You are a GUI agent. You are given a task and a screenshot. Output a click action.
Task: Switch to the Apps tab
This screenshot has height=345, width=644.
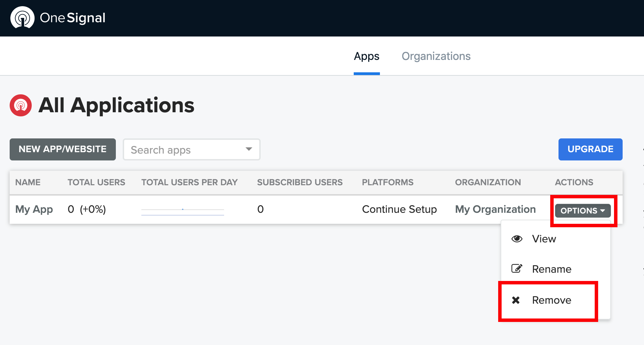[x=366, y=56]
